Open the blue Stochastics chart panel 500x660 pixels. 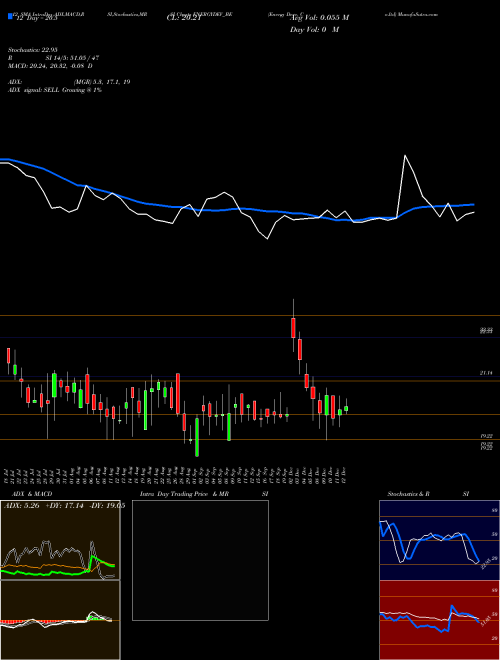tap(439, 540)
